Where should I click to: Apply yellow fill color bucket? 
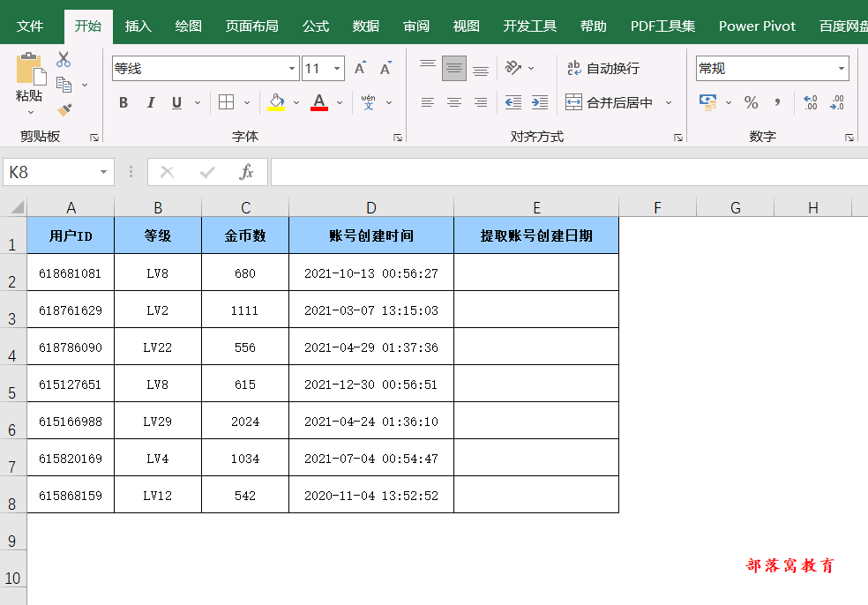pyautogui.click(x=276, y=101)
